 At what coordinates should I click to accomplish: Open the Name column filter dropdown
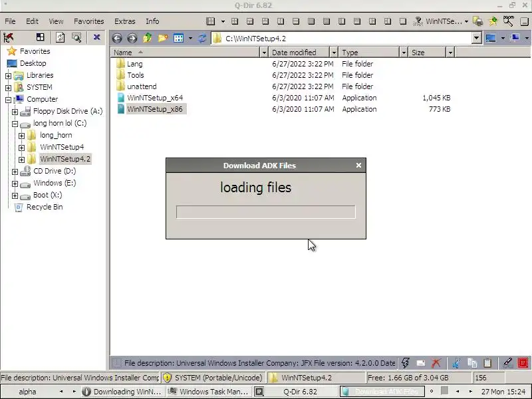264,53
